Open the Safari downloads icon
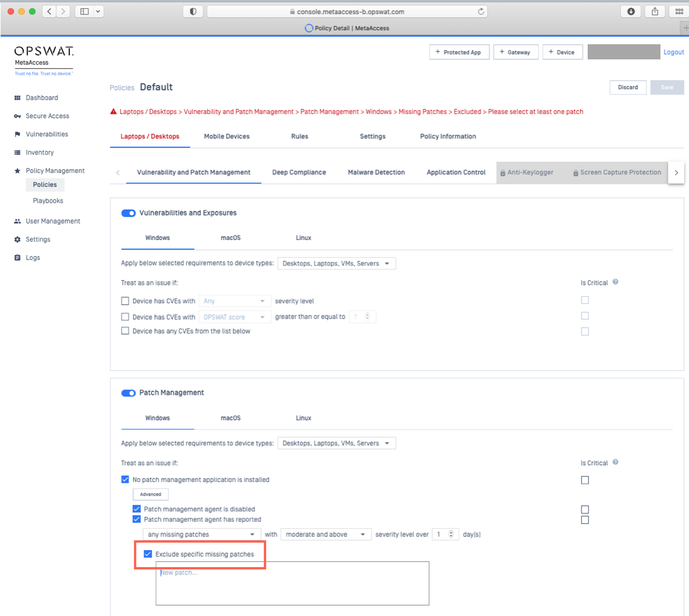 tap(631, 12)
